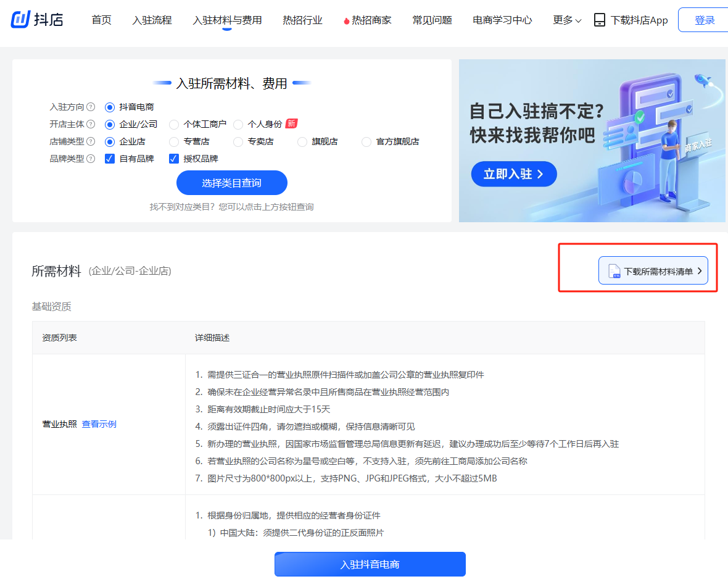Open the 首页 nav item
Image resolution: width=728 pixels, height=579 pixels.
click(101, 20)
